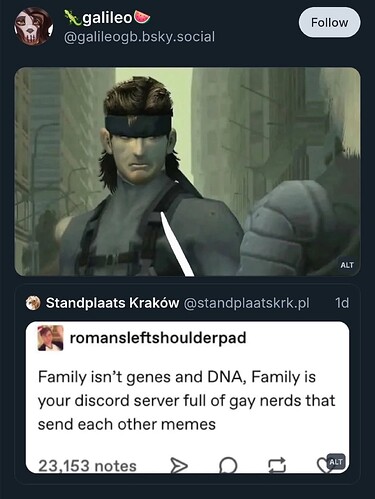
Task: Open the 1d post timestamp
Action: (x=342, y=303)
